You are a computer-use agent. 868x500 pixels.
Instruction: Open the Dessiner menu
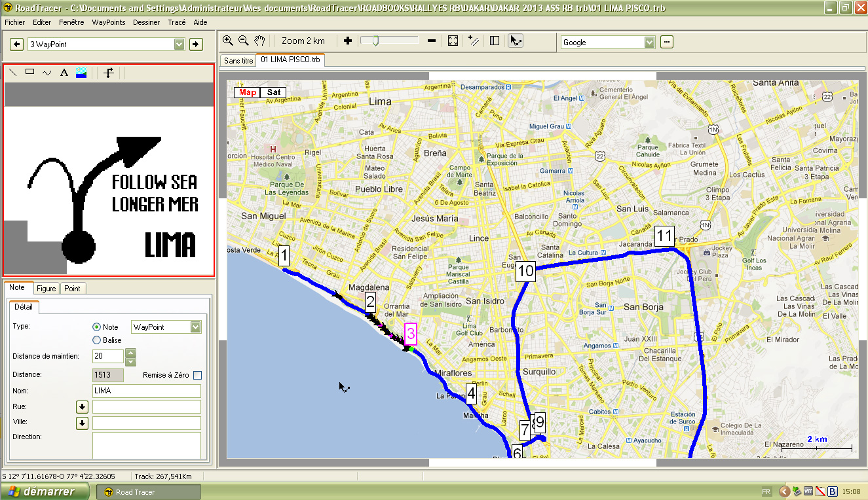pyautogui.click(x=147, y=22)
